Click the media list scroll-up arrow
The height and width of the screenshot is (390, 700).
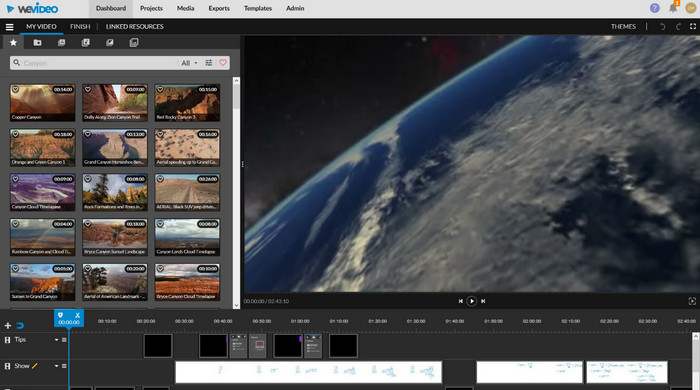coord(236,81)
